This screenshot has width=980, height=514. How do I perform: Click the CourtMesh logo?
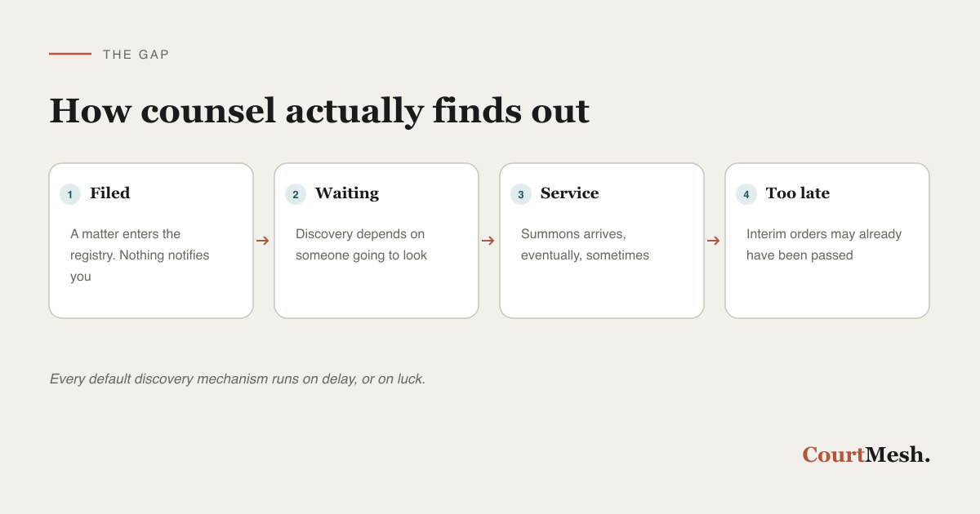click(866, 455)
